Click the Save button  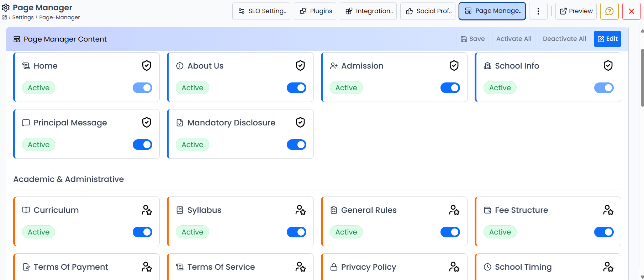pos(473,39)
